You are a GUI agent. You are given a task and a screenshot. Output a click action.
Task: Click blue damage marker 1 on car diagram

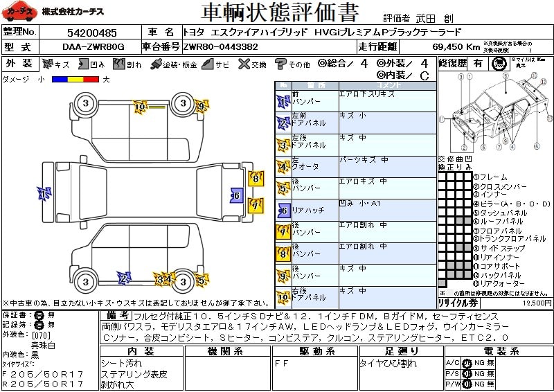[x=44, y=194]
